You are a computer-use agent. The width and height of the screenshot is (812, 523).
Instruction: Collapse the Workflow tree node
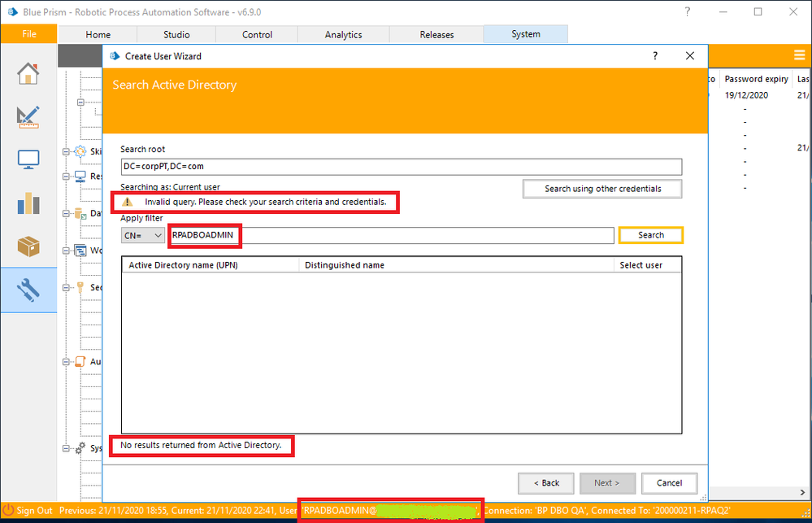coord(67,251)
